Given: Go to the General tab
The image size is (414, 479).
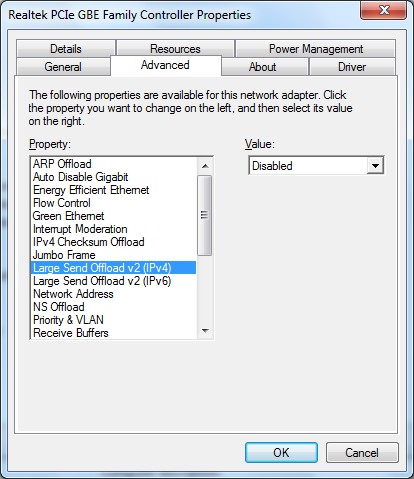Looking at the screenshot, I should click(x=63, y=67).
